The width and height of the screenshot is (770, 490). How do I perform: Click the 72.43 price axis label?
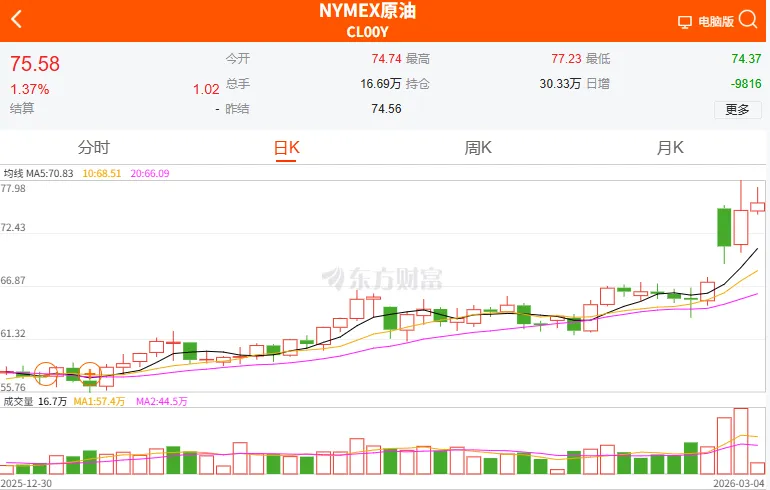pyautogui.click(x=13, y=228)
